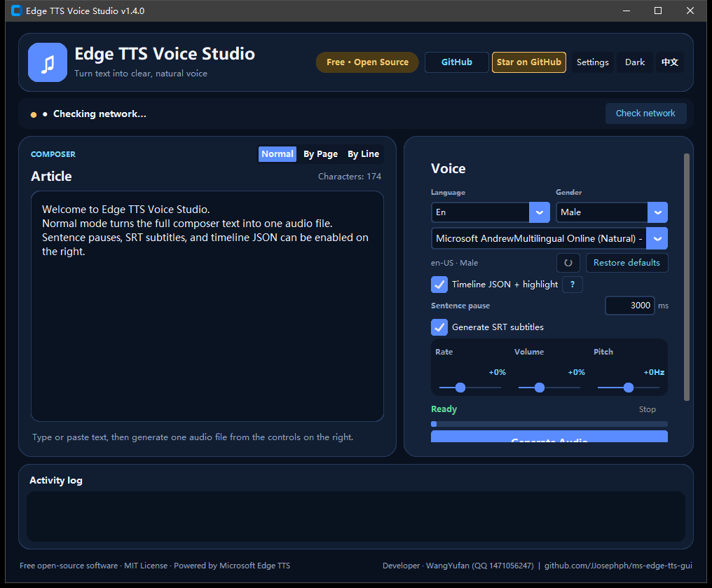Screen dimensions: 712x588
Task: Click the Rate slider +0% value
Action: point(498,372)
